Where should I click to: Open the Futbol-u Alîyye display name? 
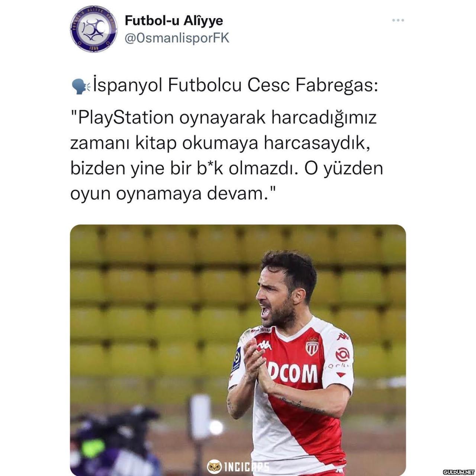174,20
